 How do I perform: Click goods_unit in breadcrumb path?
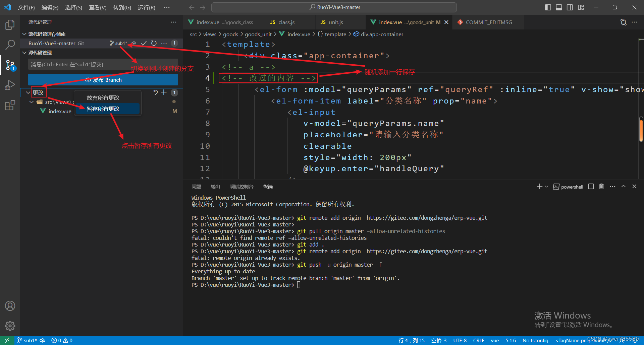pyautogui.click(x=258, y=34)
